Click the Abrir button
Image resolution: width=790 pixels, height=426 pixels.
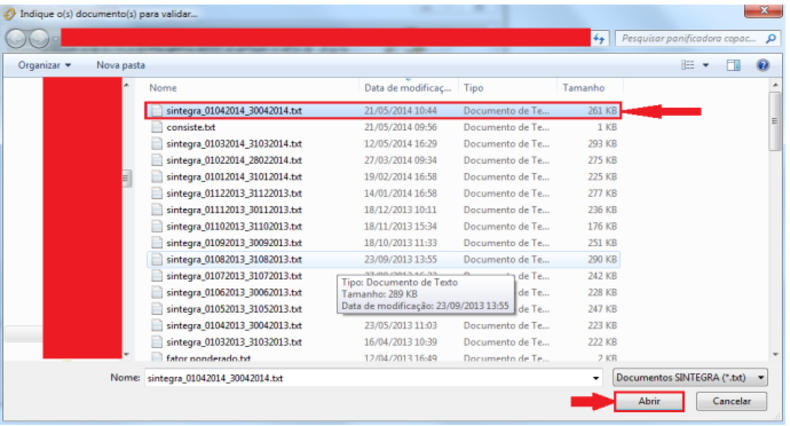tap(647, 401)
